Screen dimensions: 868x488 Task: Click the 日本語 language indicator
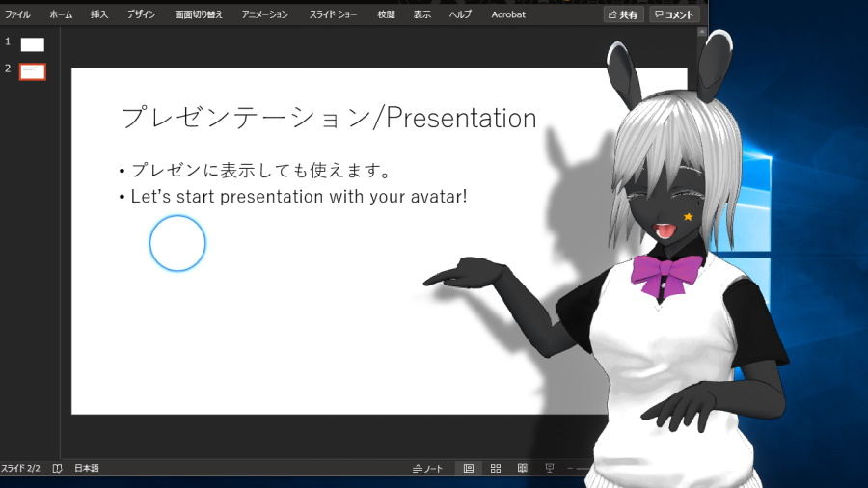pos(87,468)
